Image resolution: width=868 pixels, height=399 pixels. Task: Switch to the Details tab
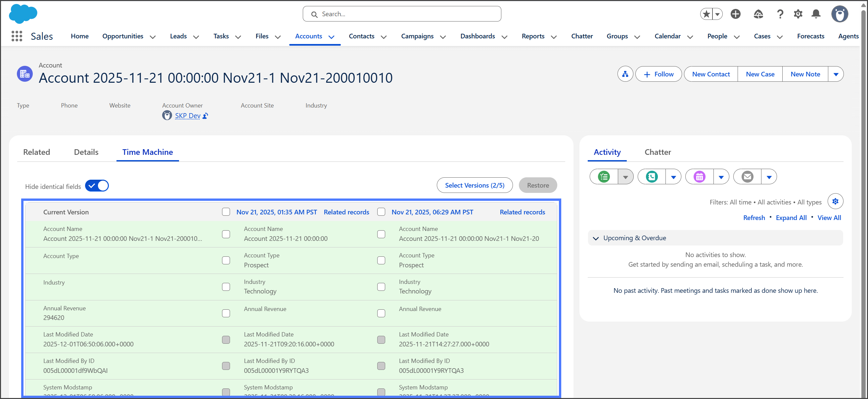[x=86, y=152]
